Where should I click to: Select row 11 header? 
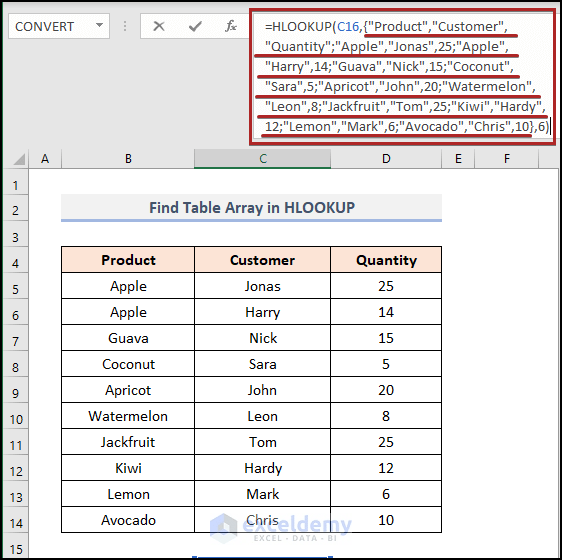[16, 442]
